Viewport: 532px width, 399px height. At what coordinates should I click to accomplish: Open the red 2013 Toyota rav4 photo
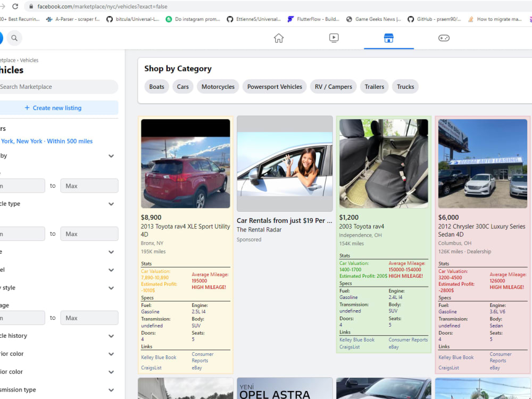(x=186, y=163)
